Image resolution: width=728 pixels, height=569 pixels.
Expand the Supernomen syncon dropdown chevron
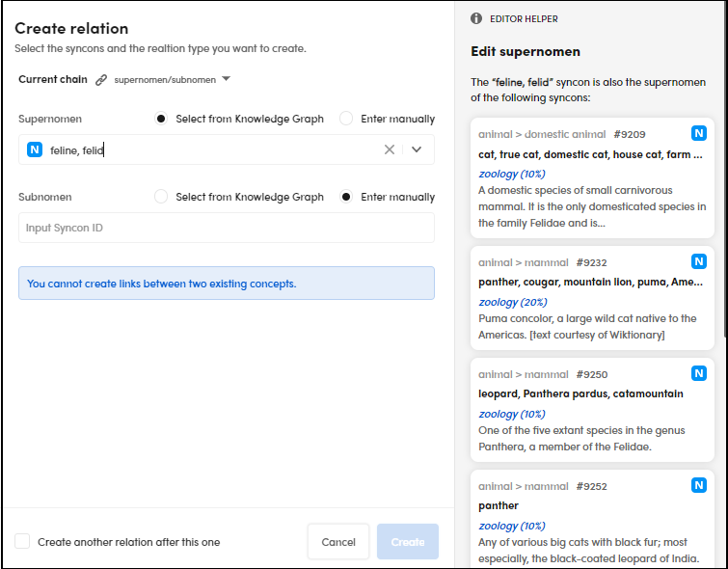tap(417, 149)
